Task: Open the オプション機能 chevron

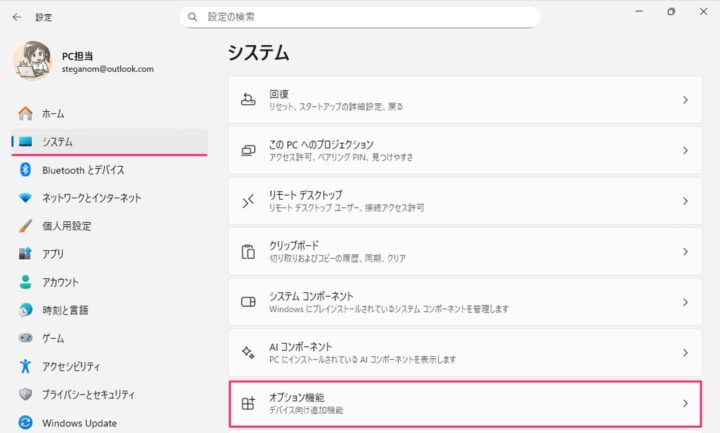Action: pyautogui.click(x=685, y=403)
